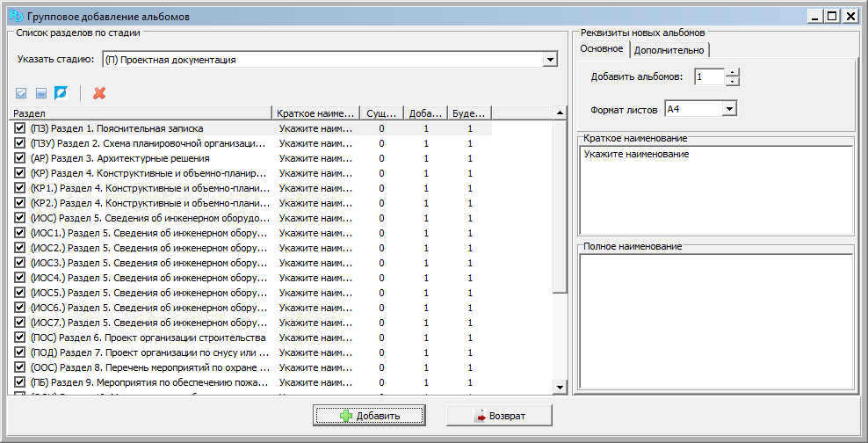
Task: Decrease the album count with the down arrow
Action: [x=733, y=82]
